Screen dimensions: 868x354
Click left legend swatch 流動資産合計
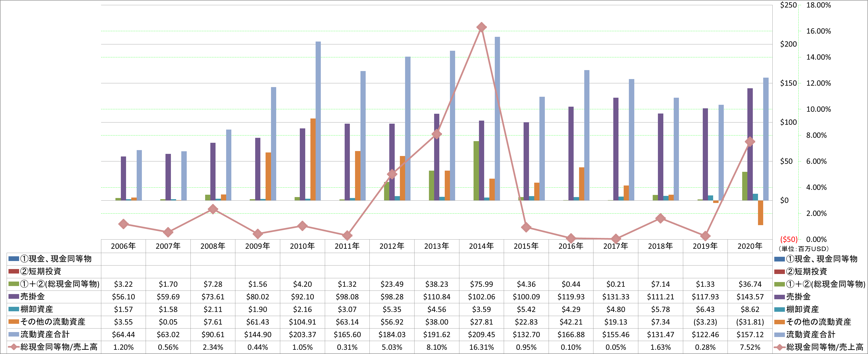(13, 334)
